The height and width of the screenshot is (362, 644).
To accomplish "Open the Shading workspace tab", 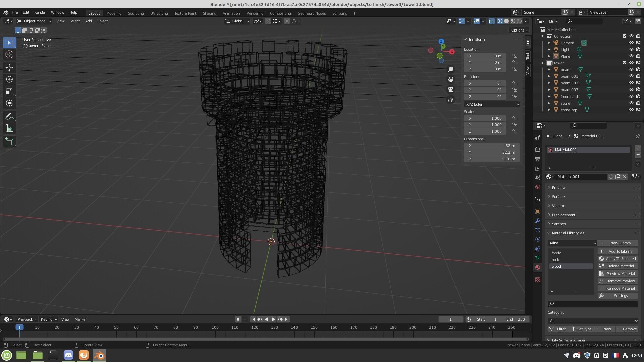I will tap(209, 13).
